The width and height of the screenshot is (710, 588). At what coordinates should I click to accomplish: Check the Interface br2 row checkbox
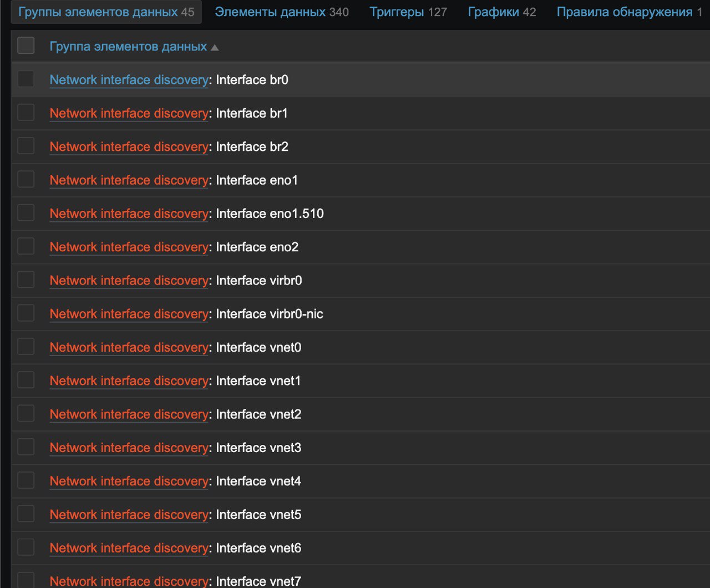26,146
